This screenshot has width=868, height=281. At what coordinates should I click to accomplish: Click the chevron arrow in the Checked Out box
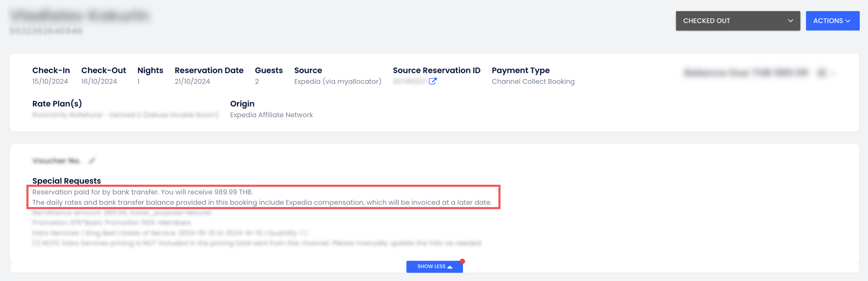[791, 21]
